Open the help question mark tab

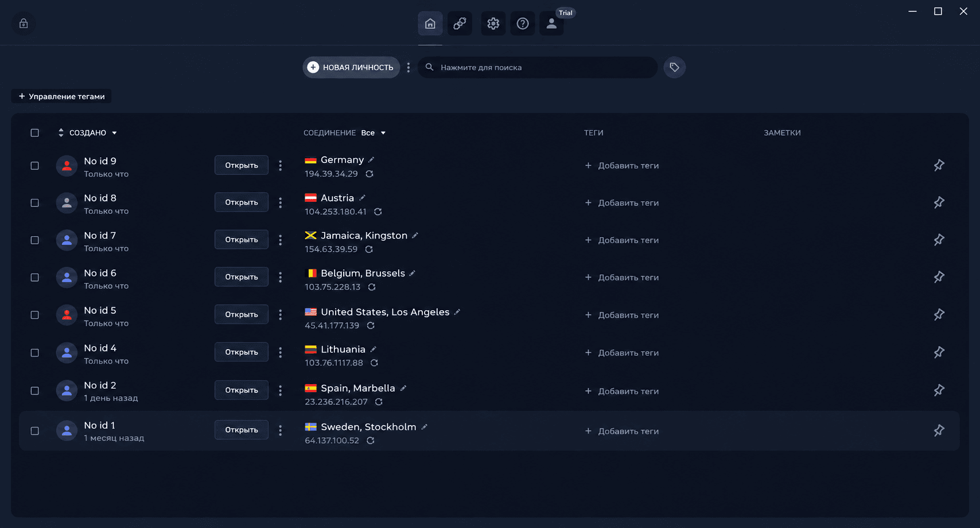tap(523, 24)
